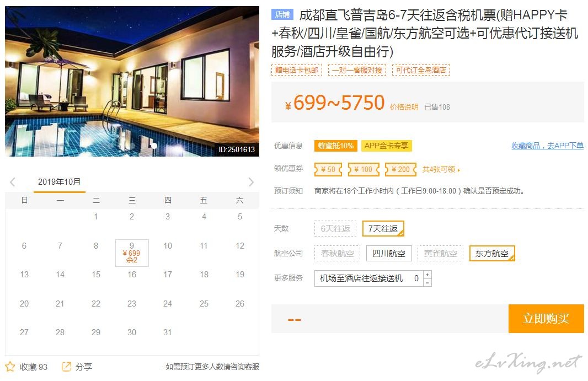Choose 四川航空 airline
Viewport: 588px width, 381px height.
[389, 254]
